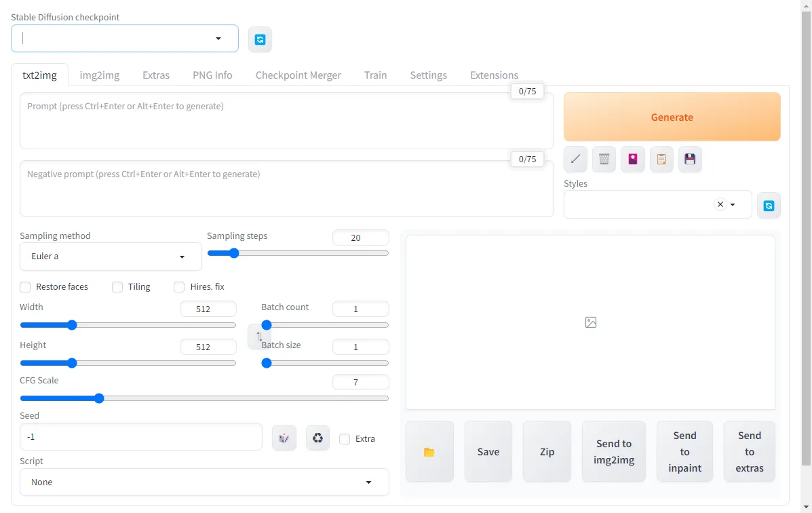Click the recycle icon to reuse the last seed
Image resolution: width=812 pixels, height=513 pixels.
point(317,438)
